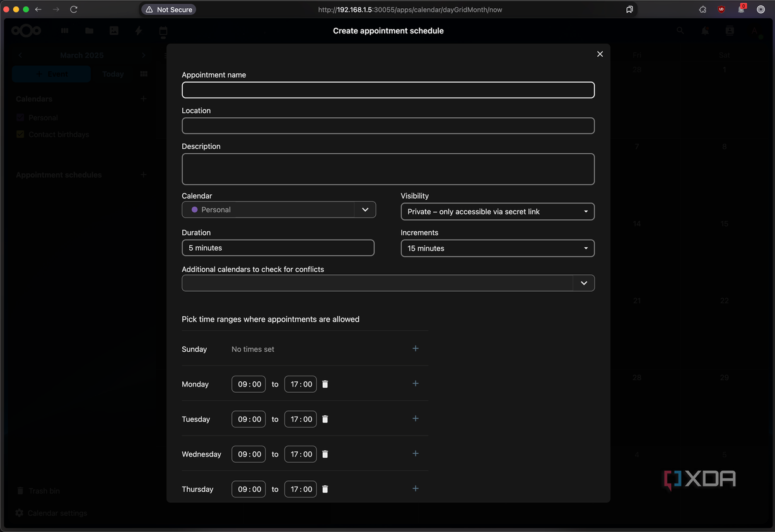The width and height of the screenshot is (775, 532).
Task: Go back using browser back arrow
Action: (38, 9)
